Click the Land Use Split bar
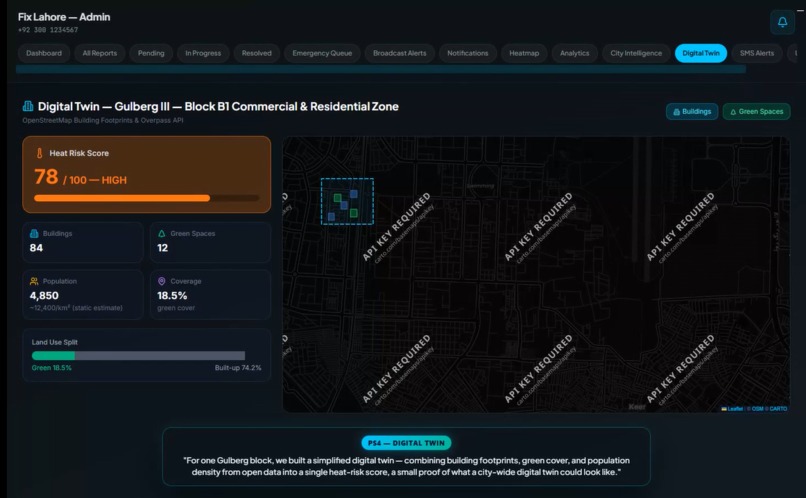Image resolution: width=806 pixels, height=498 pixels. pos(138,356)
